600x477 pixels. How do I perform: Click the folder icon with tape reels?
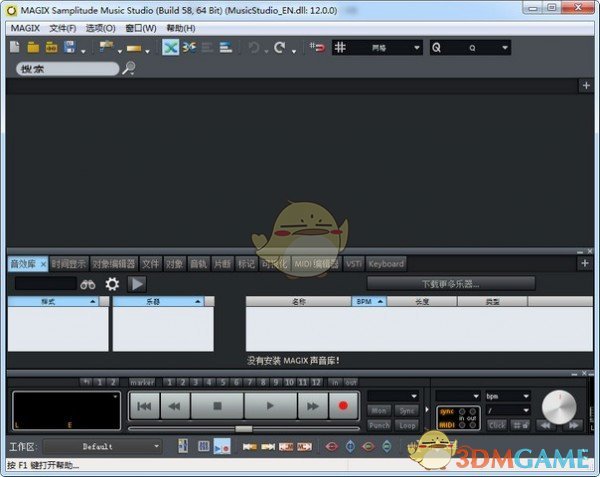(51, 47)
